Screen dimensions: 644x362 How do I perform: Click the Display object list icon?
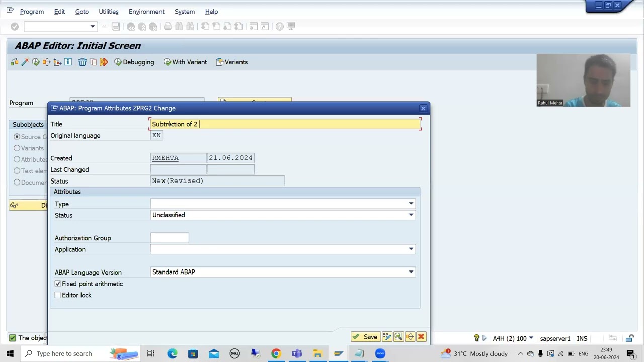coord(57,62)
